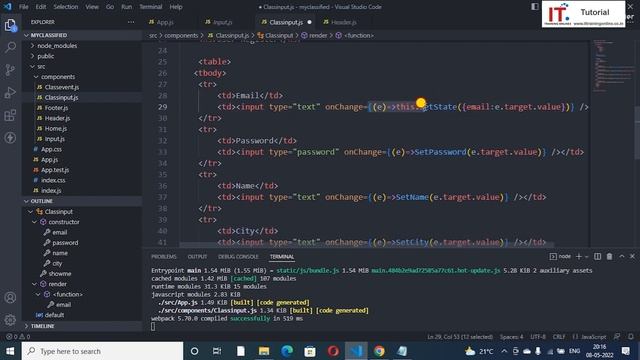Show errors and warnings count in status bar
This screenshot has width=640, height=360.
pyautogui.click(x=18, y=337)
